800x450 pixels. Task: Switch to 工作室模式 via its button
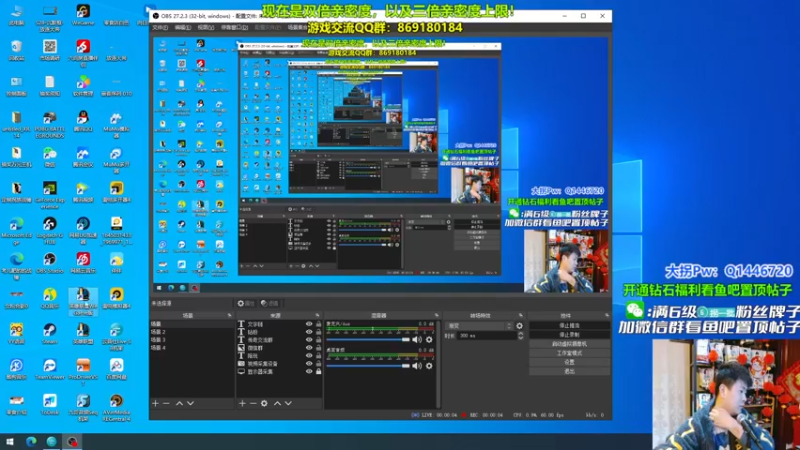tap(569, 353)
